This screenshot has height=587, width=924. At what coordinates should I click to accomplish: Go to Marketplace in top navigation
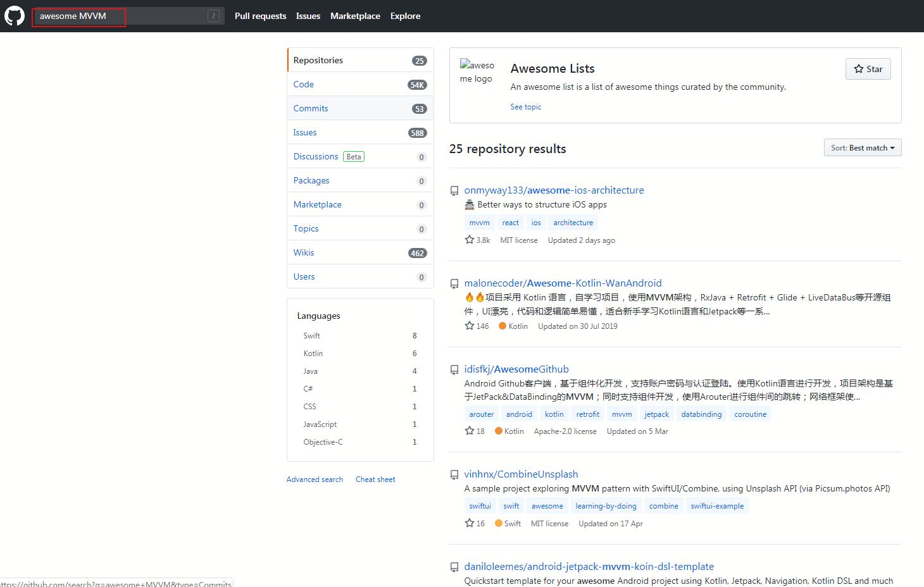(355, 16)
